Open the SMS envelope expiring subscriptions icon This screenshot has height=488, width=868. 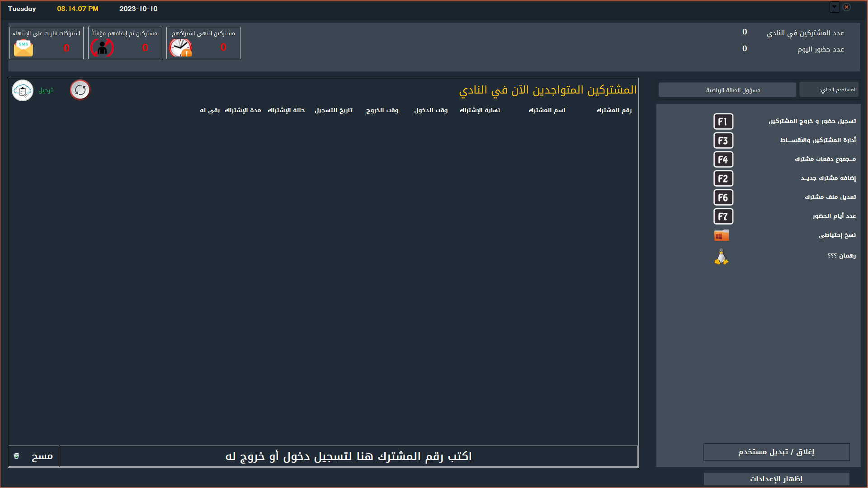[x=24, y=48]
